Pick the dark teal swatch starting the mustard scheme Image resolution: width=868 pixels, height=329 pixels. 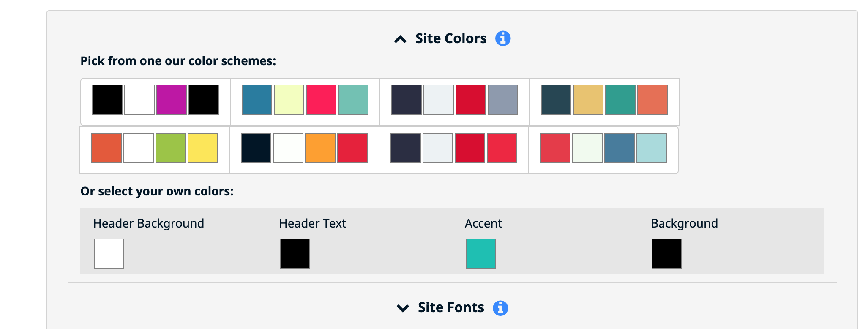[x=556, y=100]
